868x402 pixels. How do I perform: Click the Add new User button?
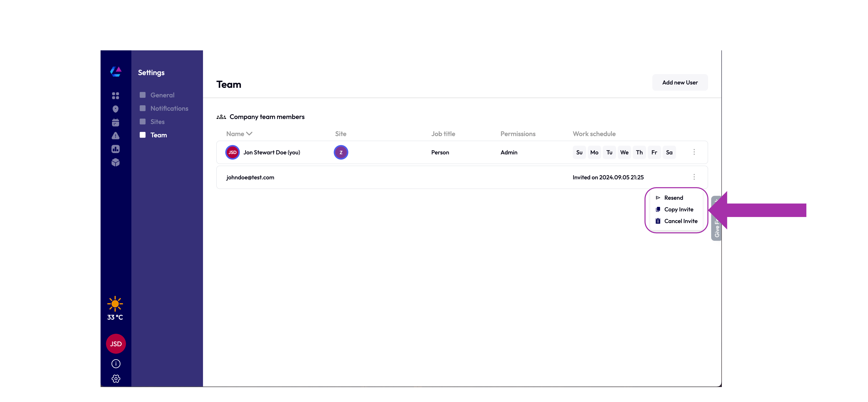click(680, 82)
